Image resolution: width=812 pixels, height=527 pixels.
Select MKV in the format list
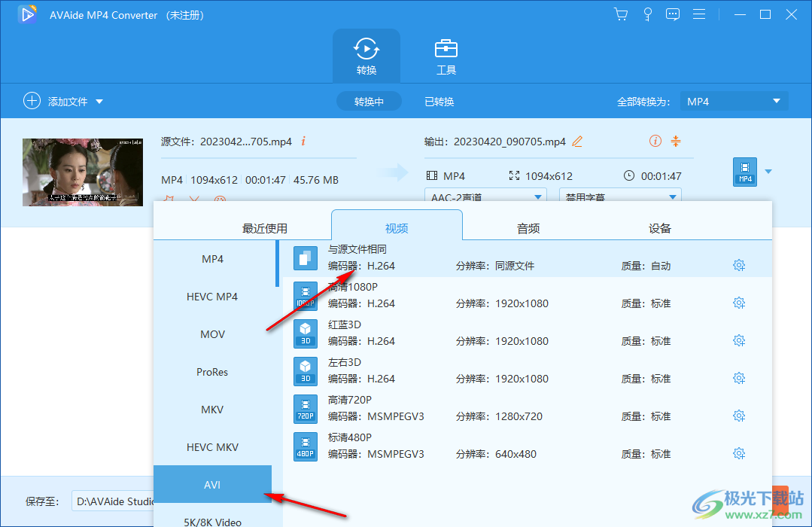(213, 410)
